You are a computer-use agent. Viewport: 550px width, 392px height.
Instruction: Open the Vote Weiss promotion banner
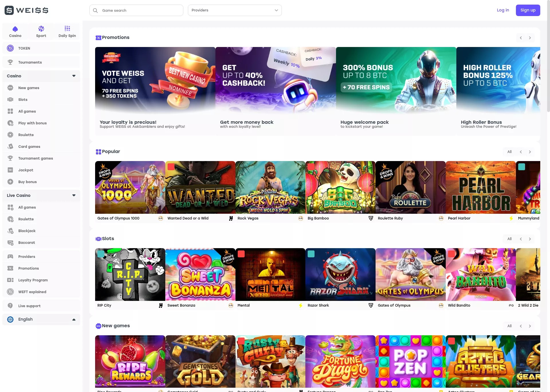pos(155,80)
